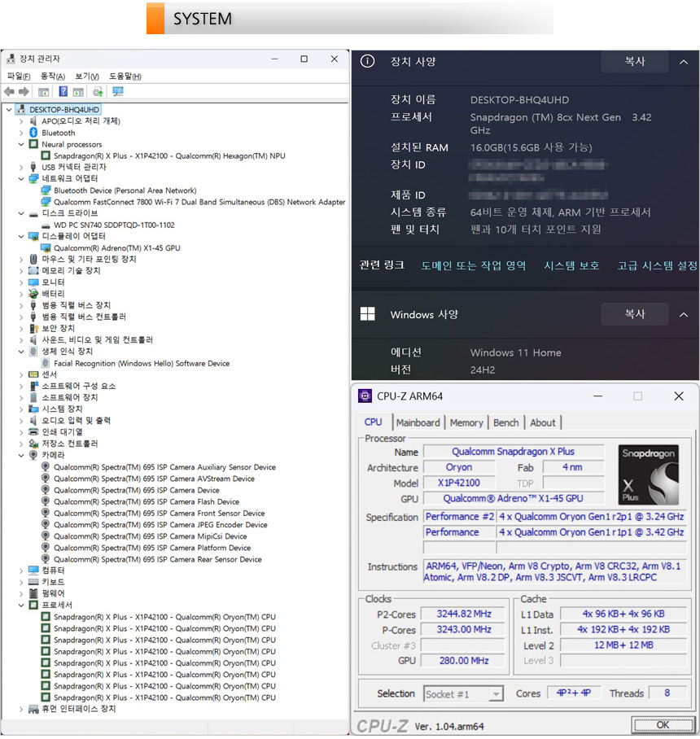
Task: Open the 시스템 보호 link
Action: point(571,265)
